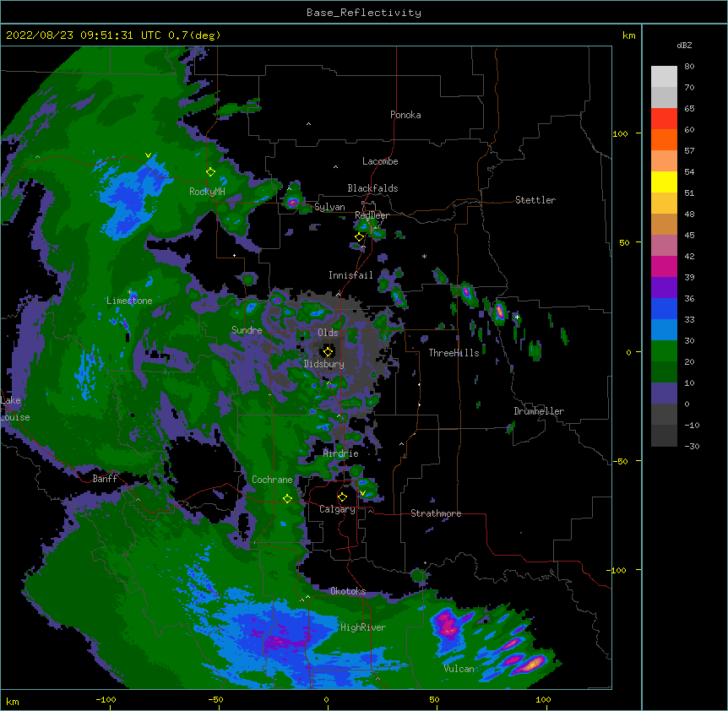This screenshot has width=728, height=711.
Task: Click the ThreeHills label
Action: click(454, 353)
